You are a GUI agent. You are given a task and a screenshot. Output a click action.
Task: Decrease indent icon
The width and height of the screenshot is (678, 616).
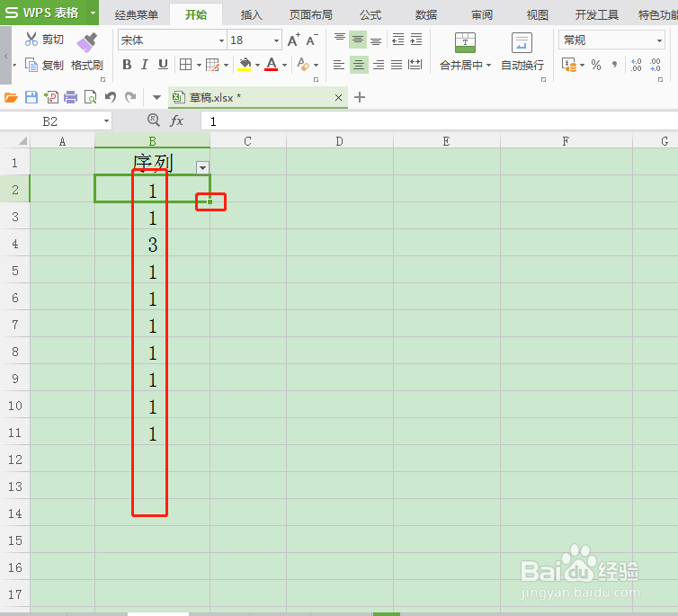click(x=397, y=40)
